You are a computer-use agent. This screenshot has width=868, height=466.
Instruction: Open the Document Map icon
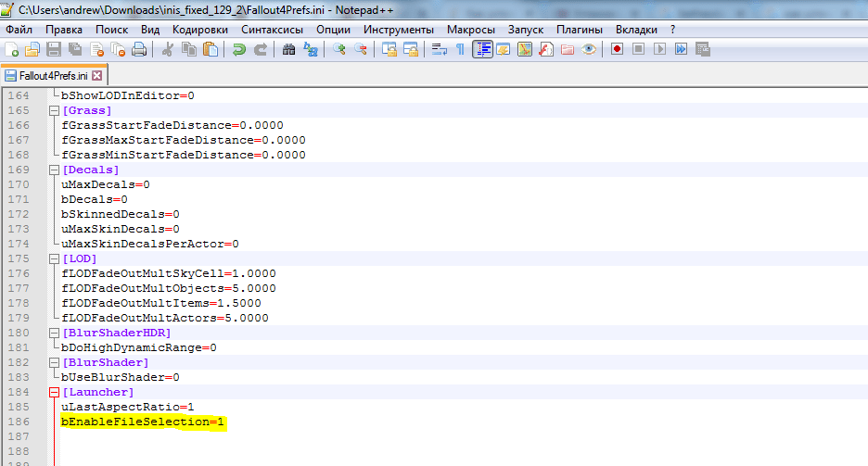pos(525,50)
